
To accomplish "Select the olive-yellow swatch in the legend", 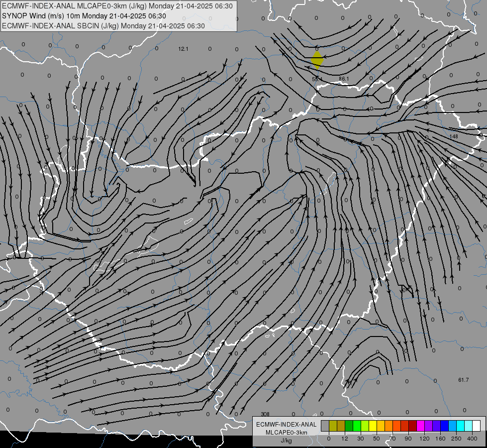I will tap(333, 426).
